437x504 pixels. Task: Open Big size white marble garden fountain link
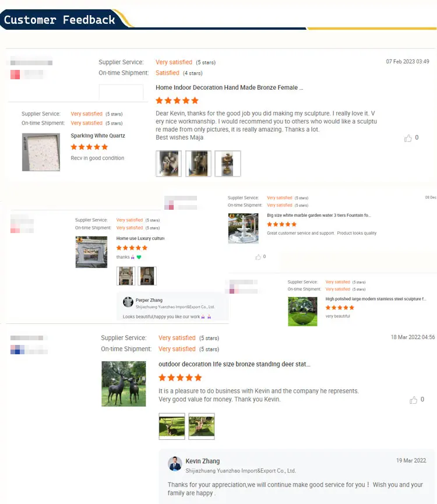(319, 216)
